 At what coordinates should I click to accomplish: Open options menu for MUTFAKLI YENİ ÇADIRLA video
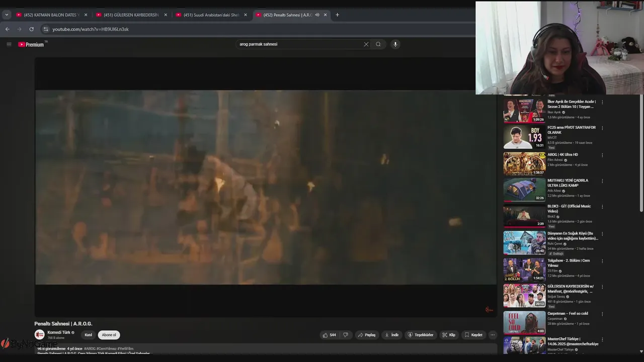click(602, 180)
